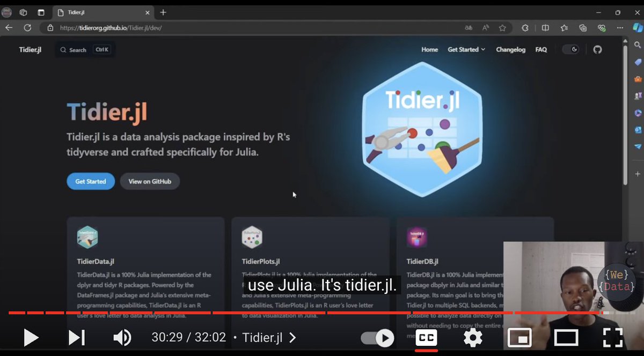Click the browser profile avatar icon

[x=6, y=12]
